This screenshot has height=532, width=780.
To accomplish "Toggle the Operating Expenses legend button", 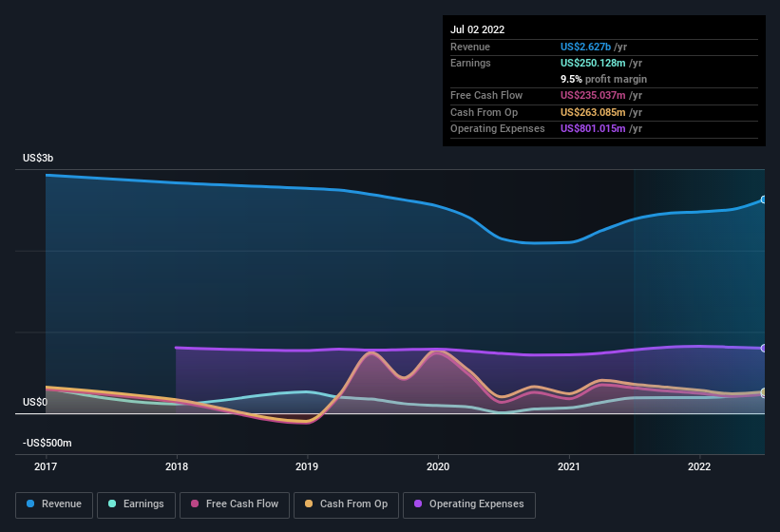I will (x=469, y=504).
